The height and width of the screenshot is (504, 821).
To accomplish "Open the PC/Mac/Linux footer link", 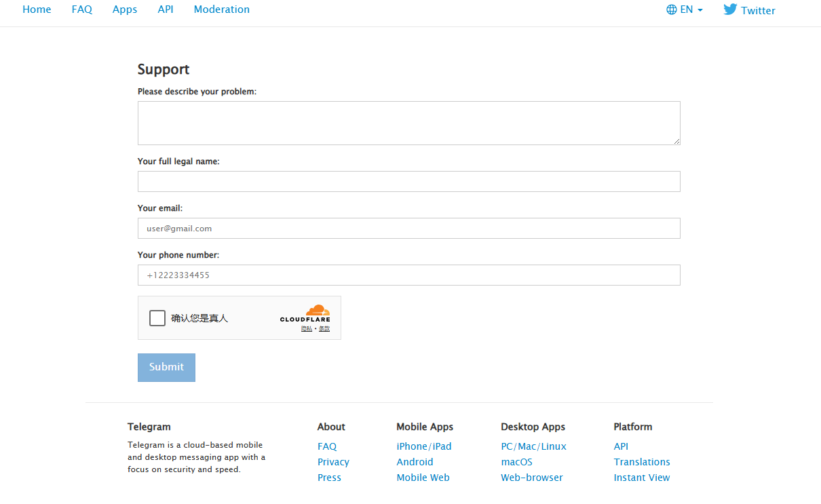I will pos(534,446).
